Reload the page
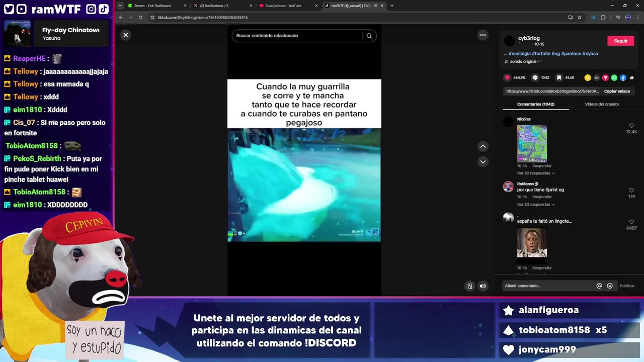Image resolution: width=644 pixels, height=362 pixels. 140,17
